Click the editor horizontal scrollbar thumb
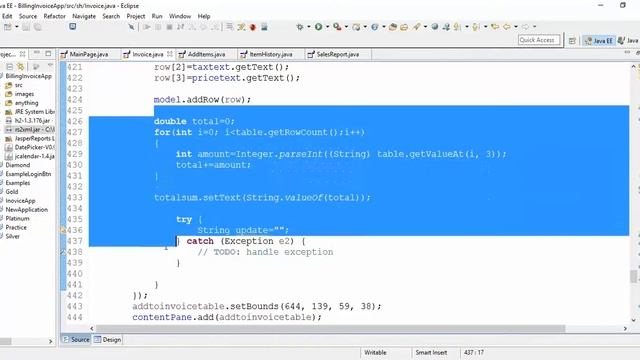 point(330,329)
